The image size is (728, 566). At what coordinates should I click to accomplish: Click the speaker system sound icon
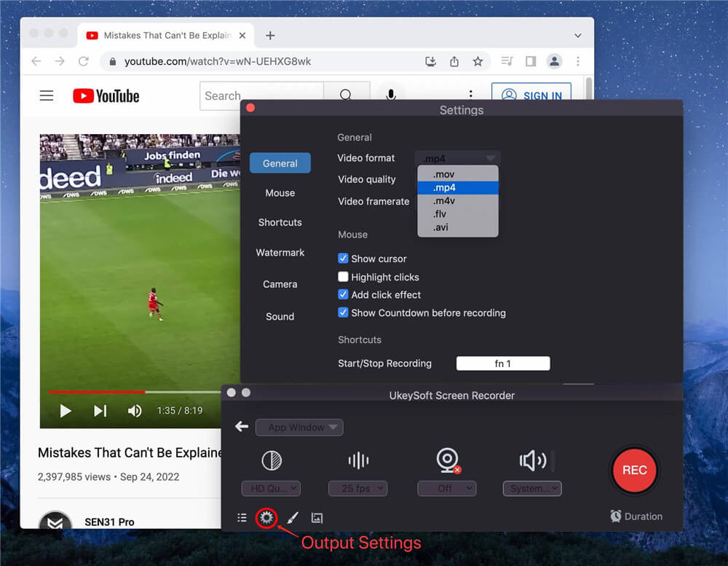point(533,460)
